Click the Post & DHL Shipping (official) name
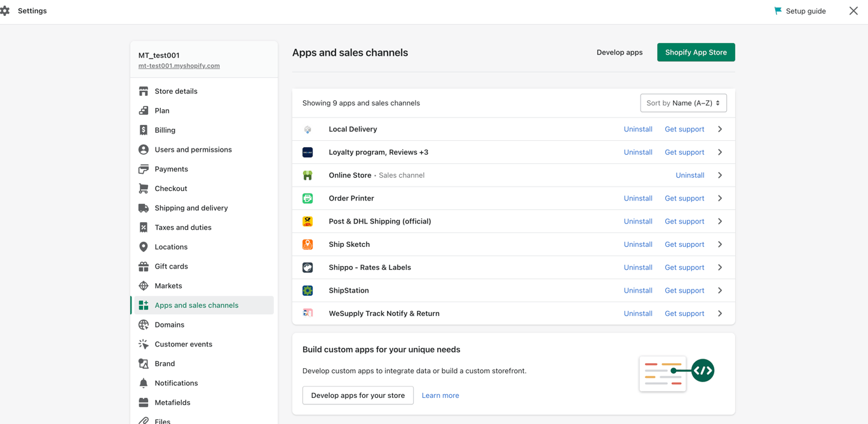Image resolution: width=868 pixels, height=424 pixels. click(380, 222)
